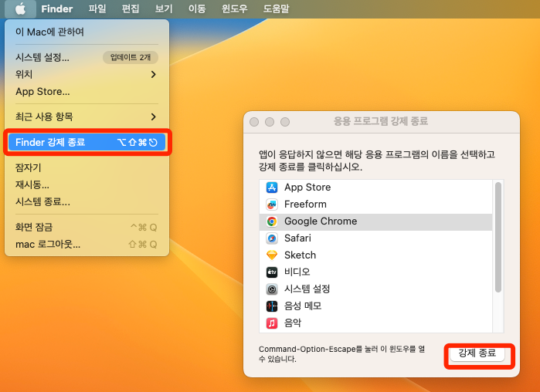Click the 음성 메모 waveform icon
The width and height of the screenshot is (540, 392).
272,306
